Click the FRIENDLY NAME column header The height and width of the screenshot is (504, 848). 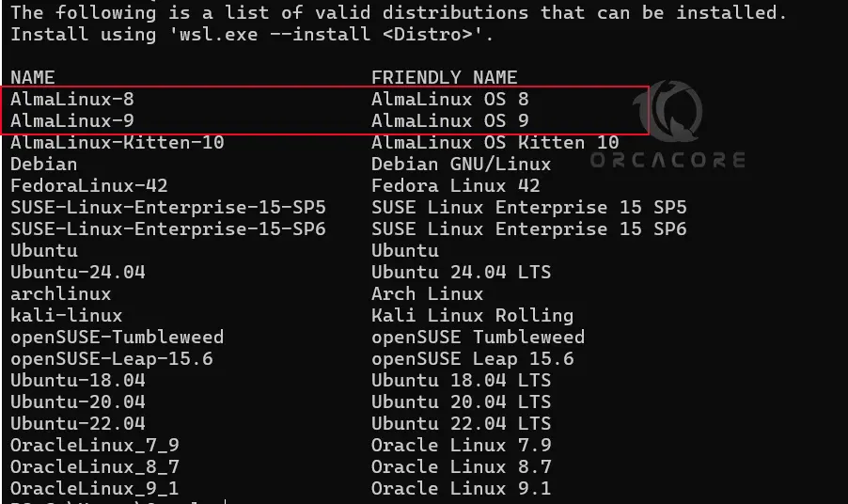click(x=444, y=77)
